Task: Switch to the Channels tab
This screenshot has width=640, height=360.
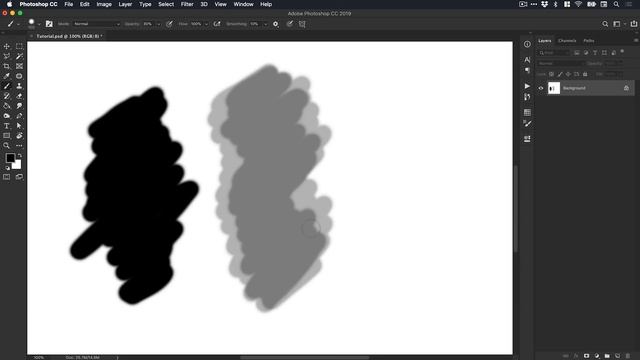Action: pos(567,41)
